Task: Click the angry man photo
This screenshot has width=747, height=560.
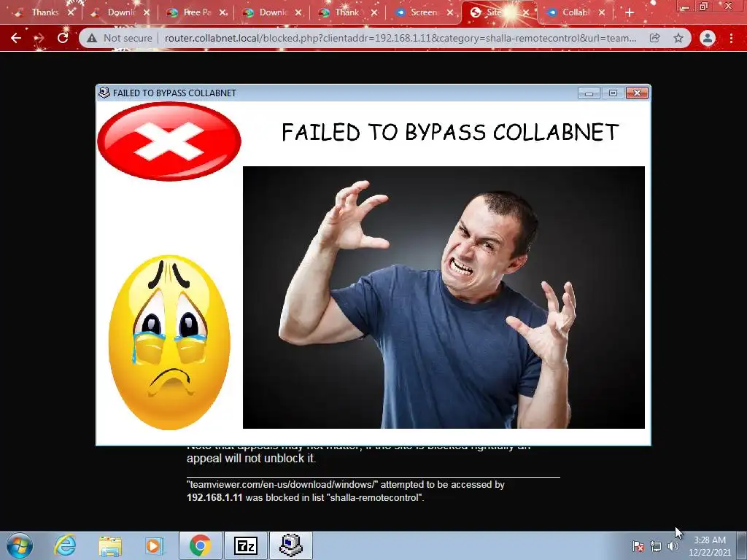Action: (x=444, y=297)
